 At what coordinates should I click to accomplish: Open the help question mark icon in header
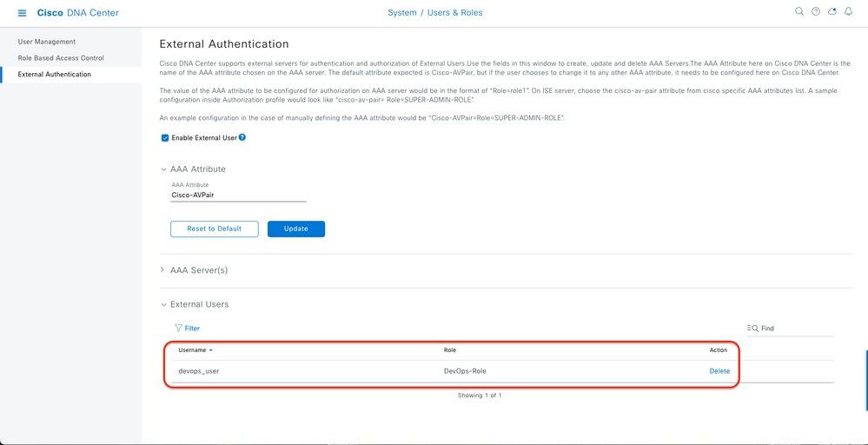815,11
